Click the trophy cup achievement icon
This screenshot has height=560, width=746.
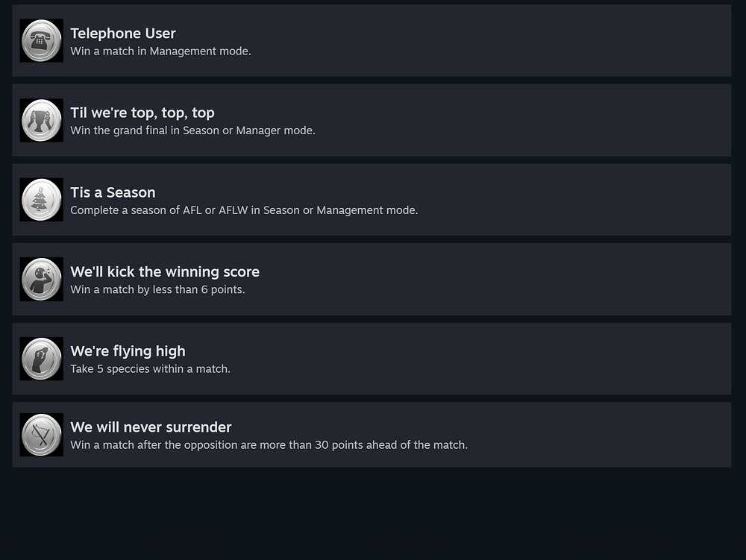(41, 120)
